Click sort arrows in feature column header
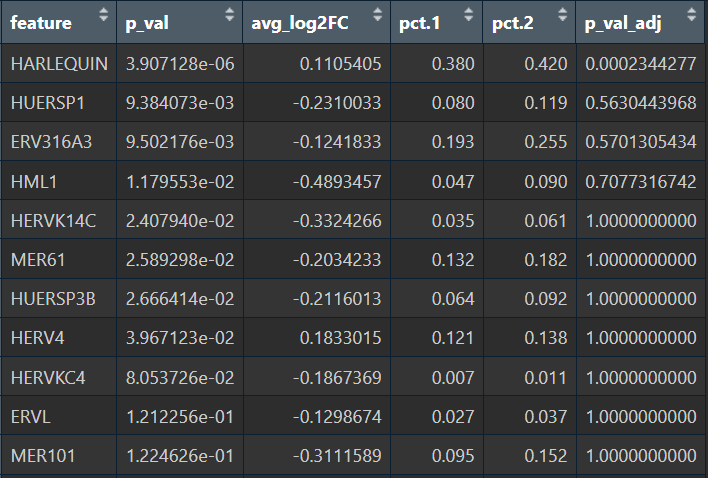The image size is (708, 478). pos(102,17)
